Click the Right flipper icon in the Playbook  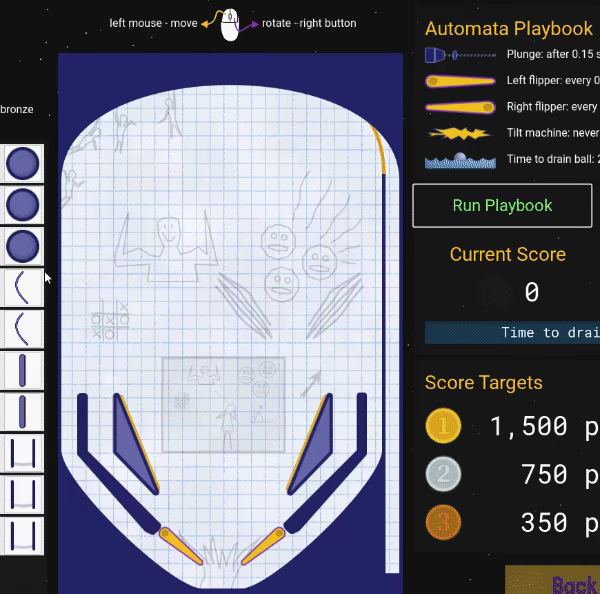click(460, 107)
